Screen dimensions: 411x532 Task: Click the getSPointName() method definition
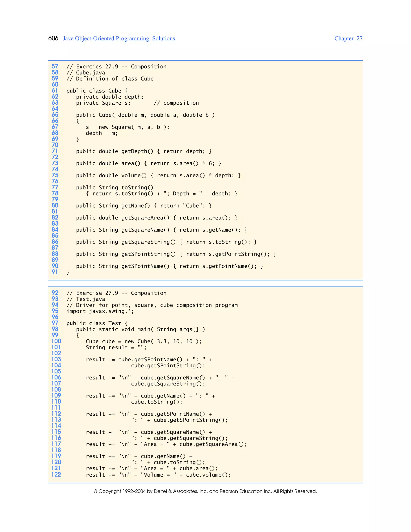(x=170, y=266)
